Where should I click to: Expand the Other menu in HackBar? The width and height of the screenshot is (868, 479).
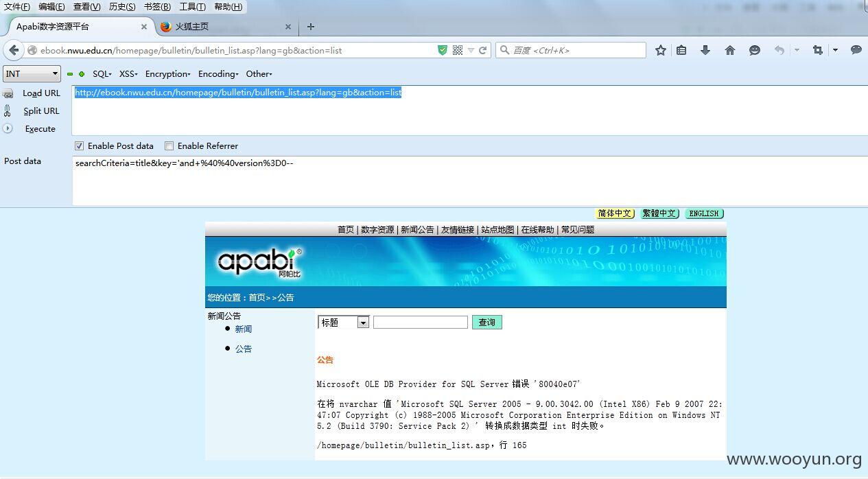[259, 74]
